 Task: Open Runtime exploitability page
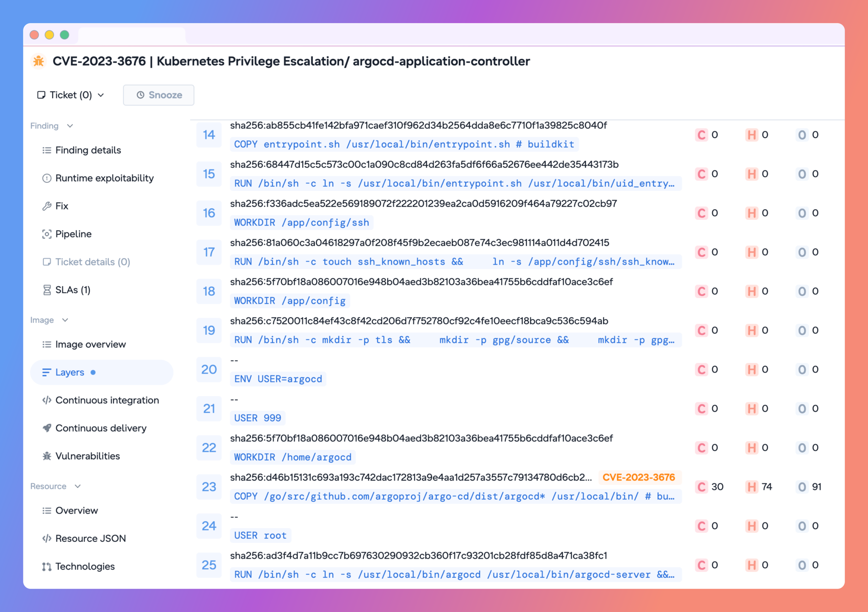105,178
